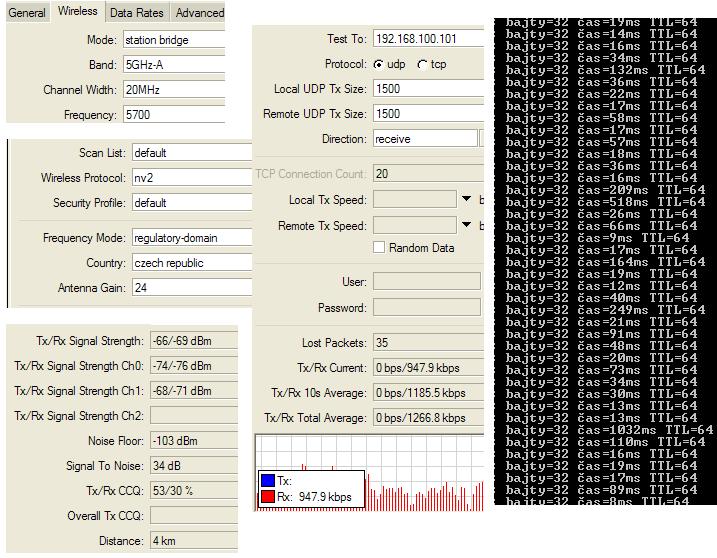Click the red Rx legend swatch
Image resolution: width=717 pixels, height=558 pixels.
coord(268,497)
